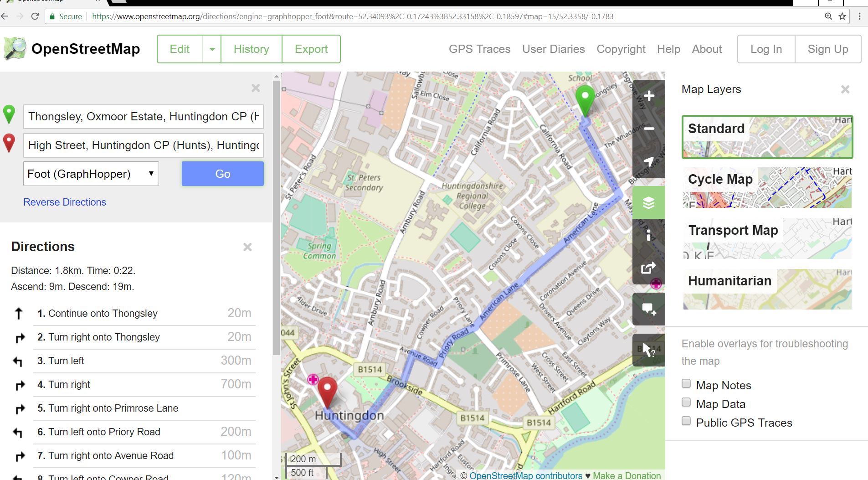Go back in browser history
Image resolution: width=868 pixels, height=480 pixels.
[5, 16]
